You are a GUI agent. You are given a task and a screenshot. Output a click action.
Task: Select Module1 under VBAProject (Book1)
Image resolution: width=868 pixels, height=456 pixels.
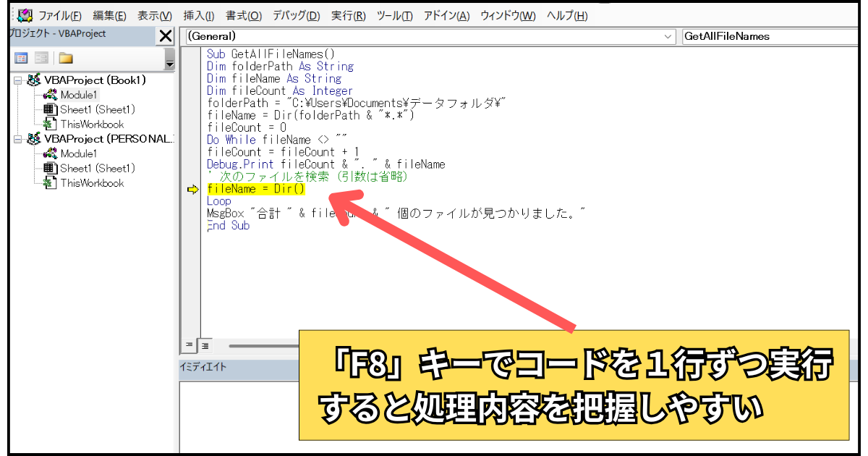click(x=78, y=95)
